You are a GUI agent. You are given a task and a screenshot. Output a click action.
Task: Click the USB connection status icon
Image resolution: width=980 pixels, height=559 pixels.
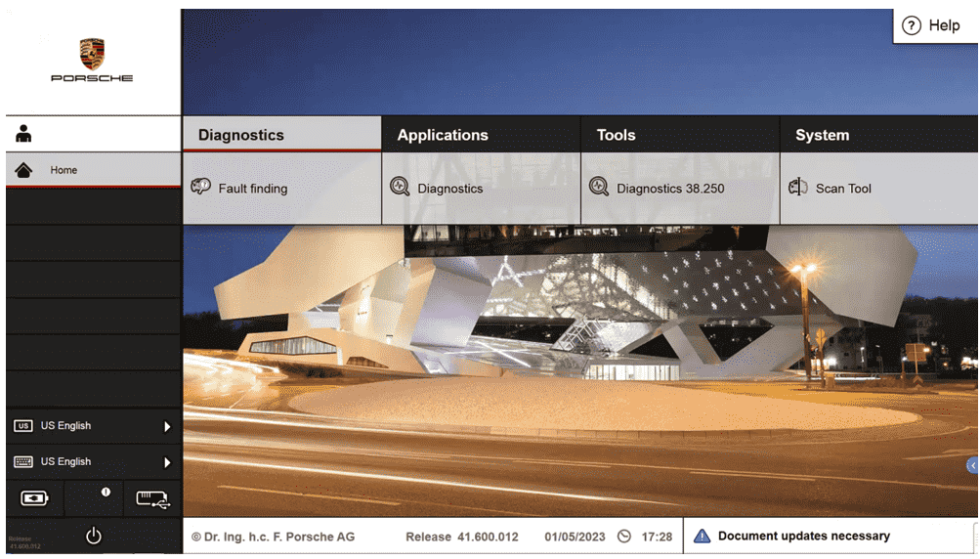153,499
